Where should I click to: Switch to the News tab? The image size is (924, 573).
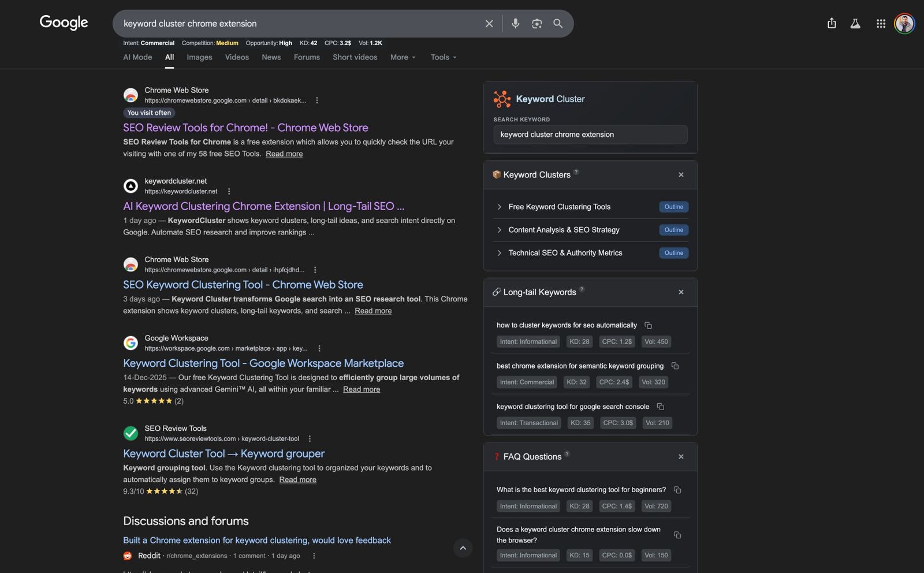click(x=271, y=57)
